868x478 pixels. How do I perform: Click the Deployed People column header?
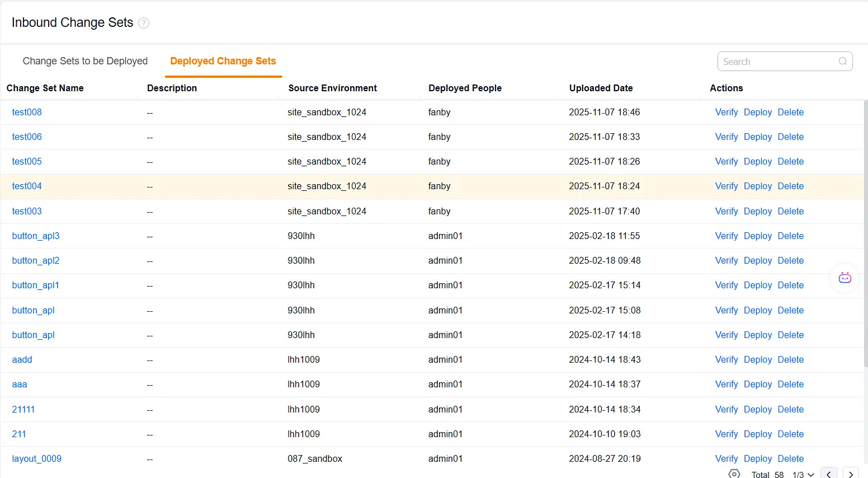[x=465, y=88]
